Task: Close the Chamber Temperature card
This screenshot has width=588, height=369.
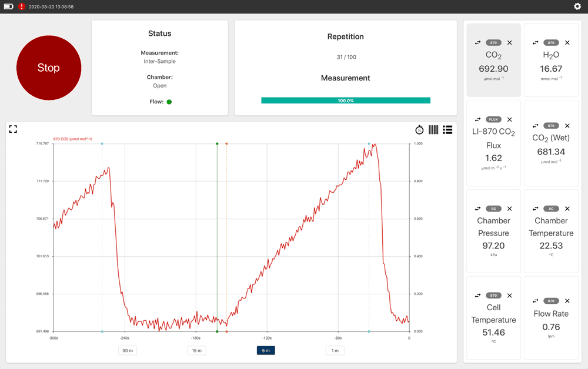Action: pyautogui.click(x=567, y=209)
